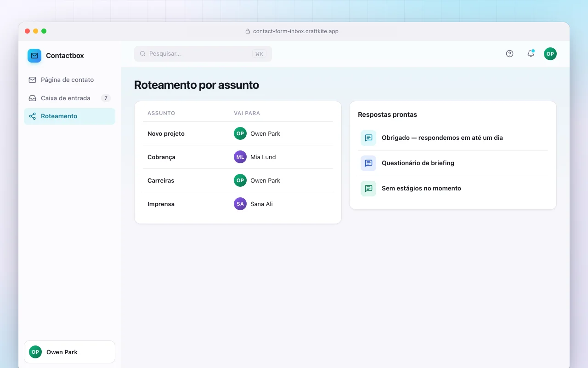
Task: Click the 'ASSUNTO' column header
Action: (161, 113)
